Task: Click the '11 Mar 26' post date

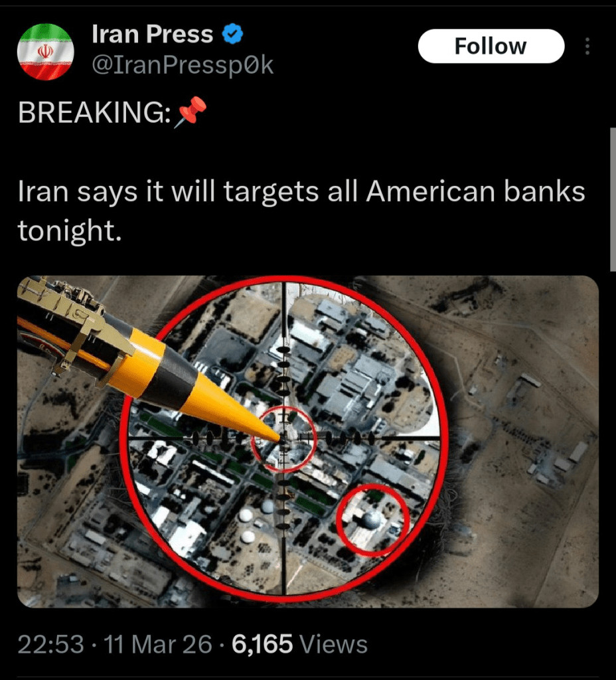Action: pos(158,644)
